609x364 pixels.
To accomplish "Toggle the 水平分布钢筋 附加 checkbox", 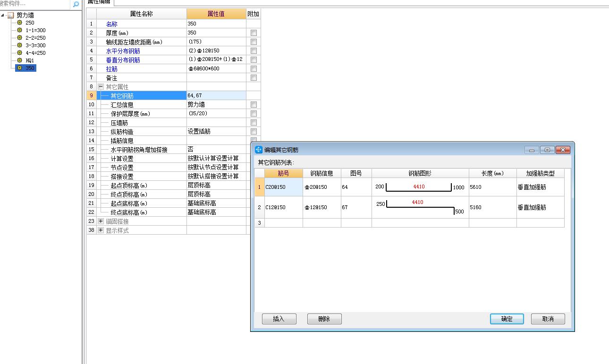I will pos(254,51).
